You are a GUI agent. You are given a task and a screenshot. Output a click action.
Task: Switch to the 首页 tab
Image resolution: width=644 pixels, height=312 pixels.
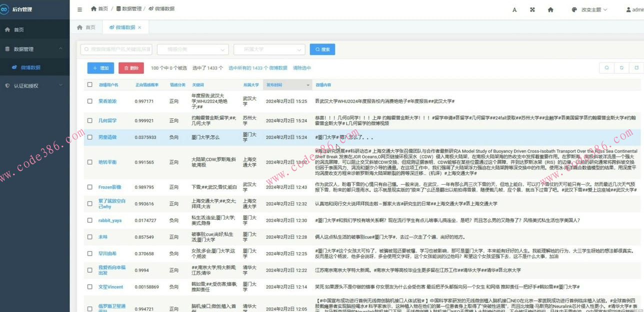point(86,27)
